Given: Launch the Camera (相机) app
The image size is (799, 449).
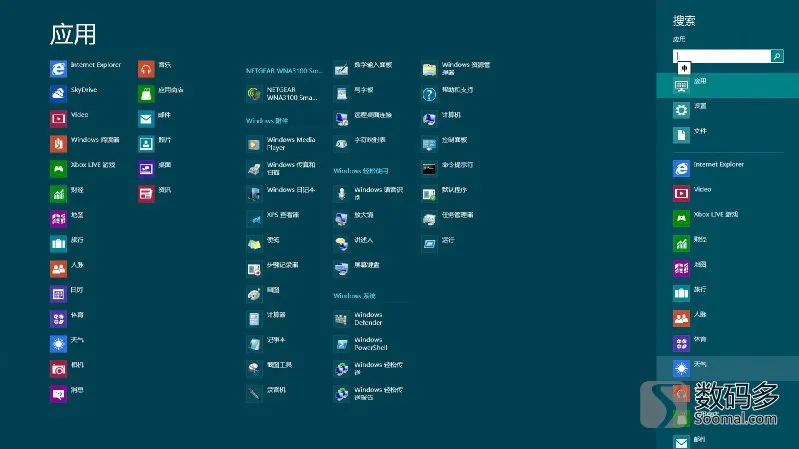Looking at the screenshot, I should [67, 368].
